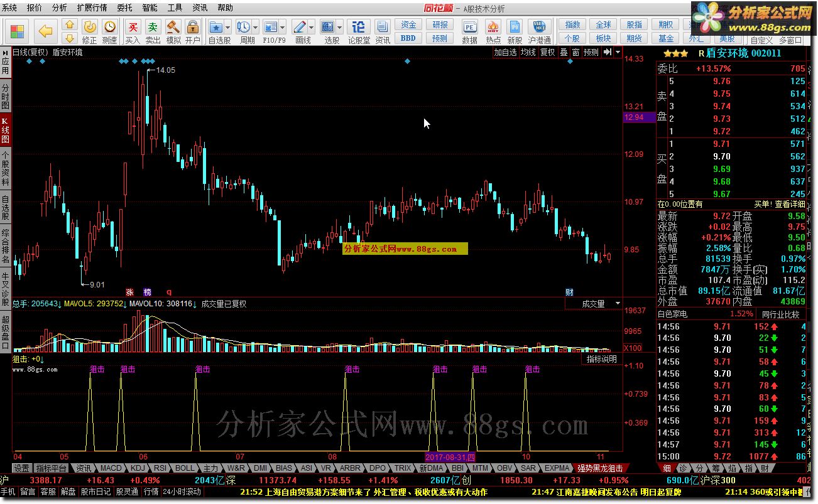The width and height of the screenshot is (818, 504).
Task: Open the 智能 menu
Action: (150, 8)
